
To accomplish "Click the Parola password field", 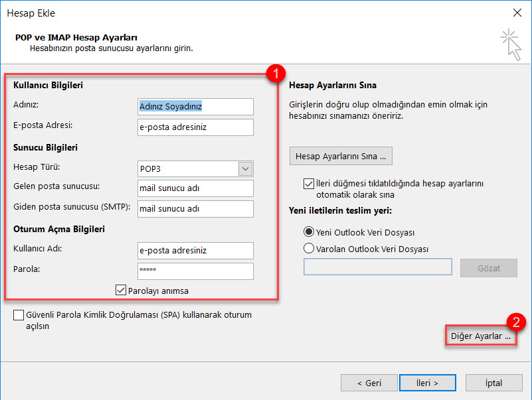I will (195, 271).
